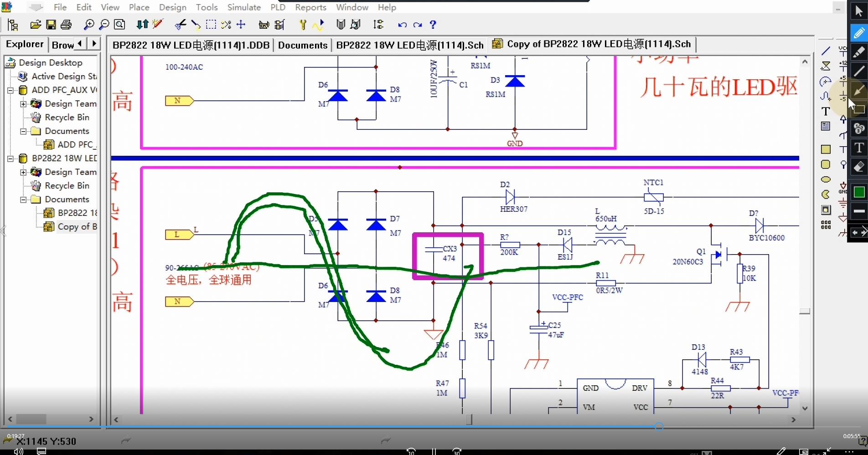Click the Cut scissors icon
Image resolution: width=868 pixels, height=455 pixels.
(180, 25)
